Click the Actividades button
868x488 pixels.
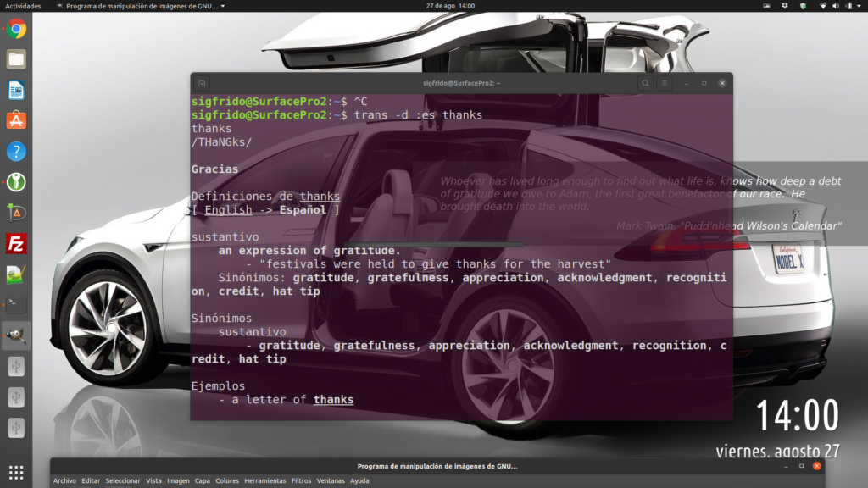point(23,6)
